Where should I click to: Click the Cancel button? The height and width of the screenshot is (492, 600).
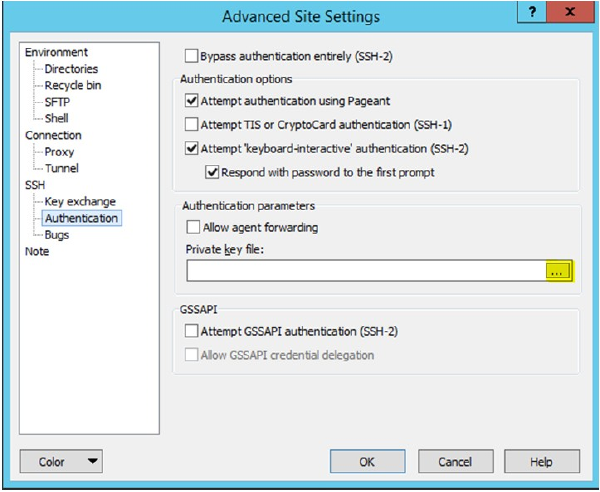pos(455,461)
